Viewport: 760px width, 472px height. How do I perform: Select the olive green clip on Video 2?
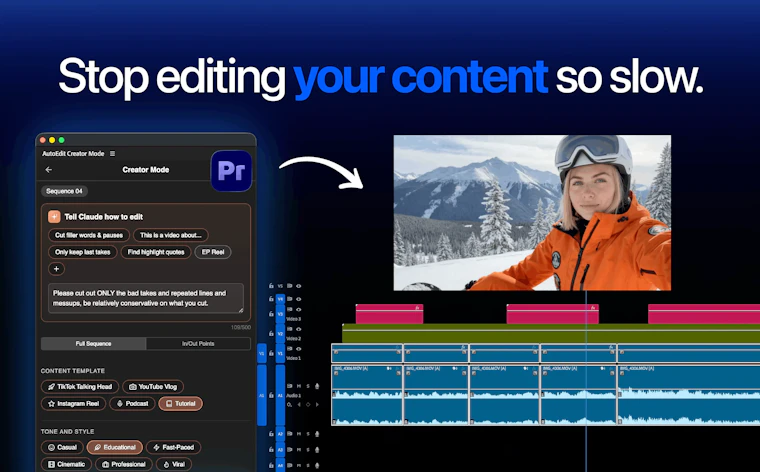pos(551,334)
